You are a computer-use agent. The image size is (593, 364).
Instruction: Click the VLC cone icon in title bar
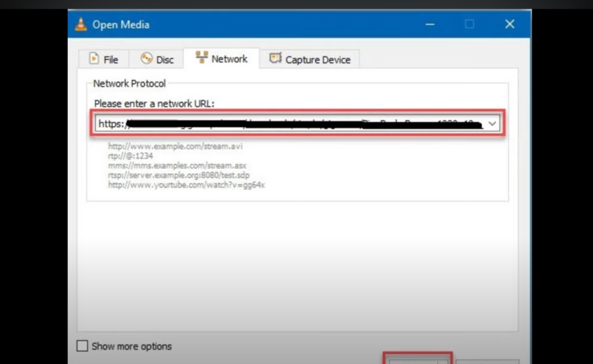[82, 24]
